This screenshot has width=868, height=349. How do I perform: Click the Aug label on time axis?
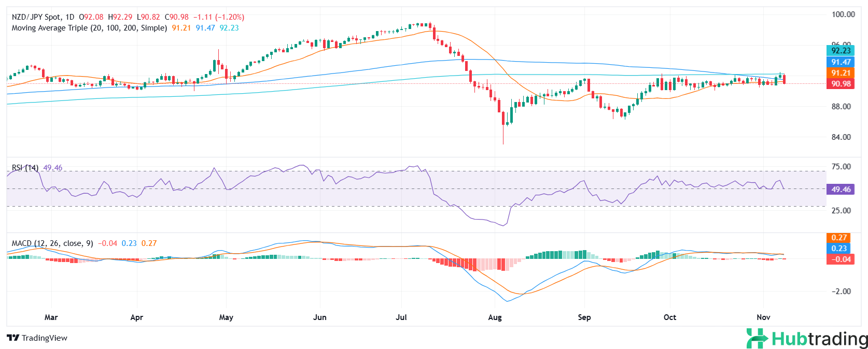[x=495, y=317]
